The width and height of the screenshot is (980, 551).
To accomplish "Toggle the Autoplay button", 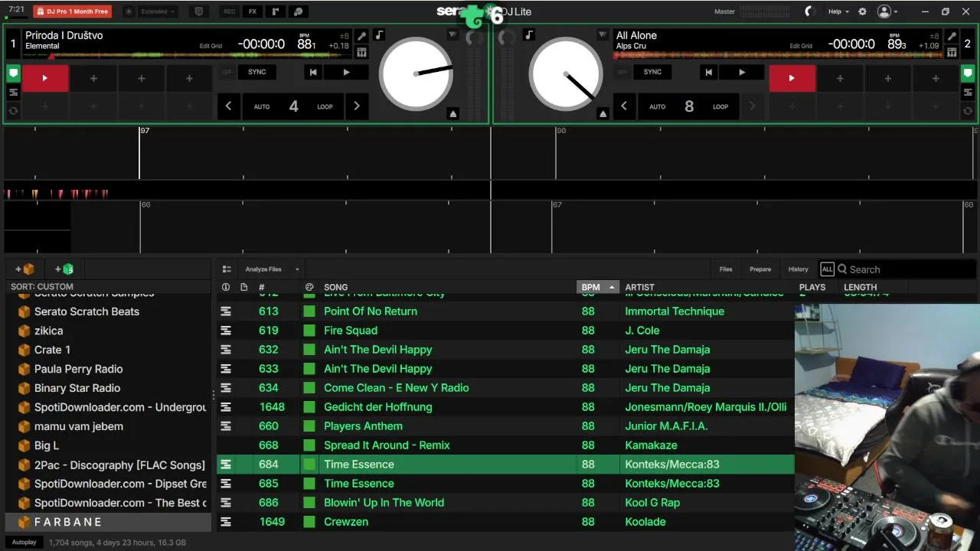I will [24, 542].
